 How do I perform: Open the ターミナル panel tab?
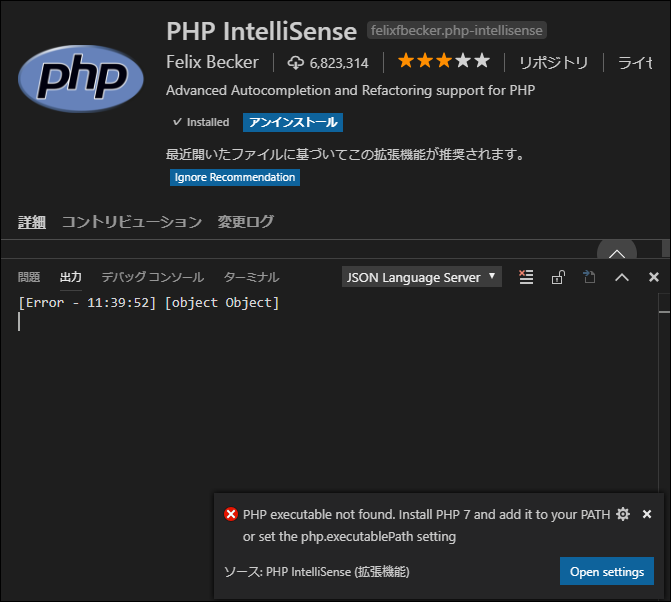[251, 277]
